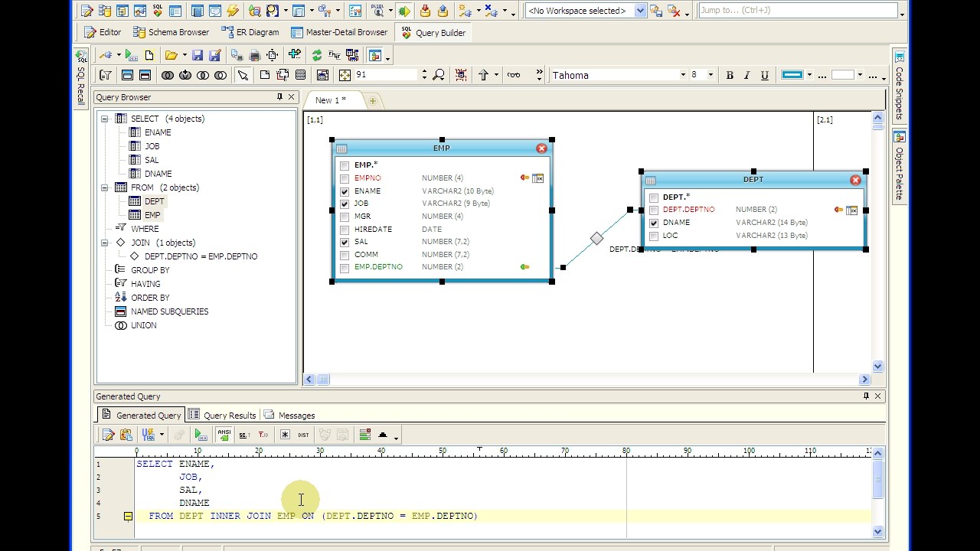Image resolution: width=980 pixels, height=551 pixels.
Task: Check the LOC column in DEPT
Action: 654,236
